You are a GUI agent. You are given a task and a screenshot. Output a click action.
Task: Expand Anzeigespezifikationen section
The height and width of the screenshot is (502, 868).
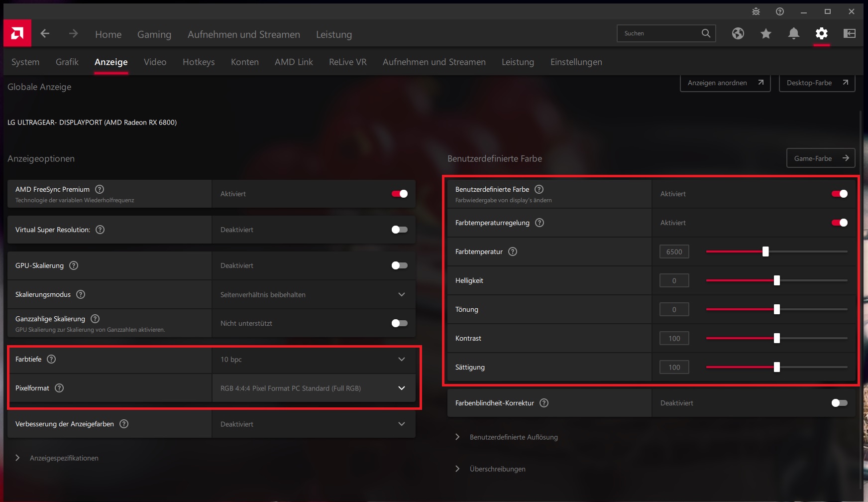coord(57,458)
